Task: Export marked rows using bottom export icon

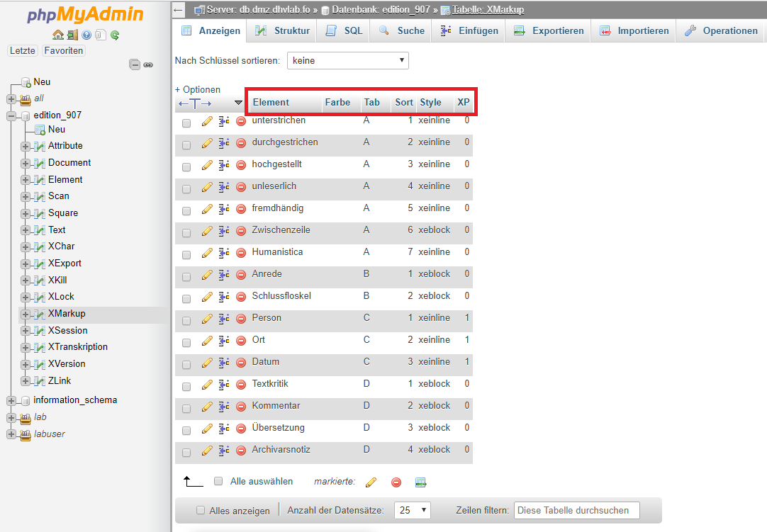Action: [x=420, y=482]
